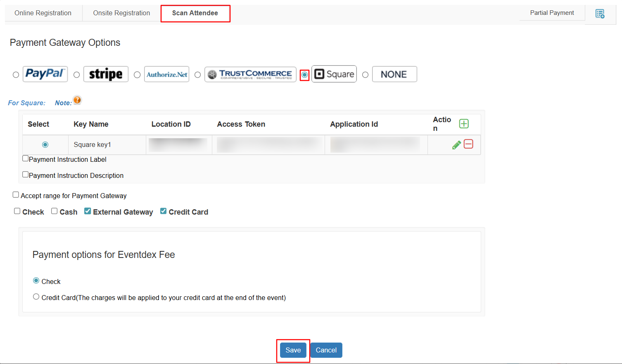Tick Accept range for Payment Gateway

(x=16, y=195)
